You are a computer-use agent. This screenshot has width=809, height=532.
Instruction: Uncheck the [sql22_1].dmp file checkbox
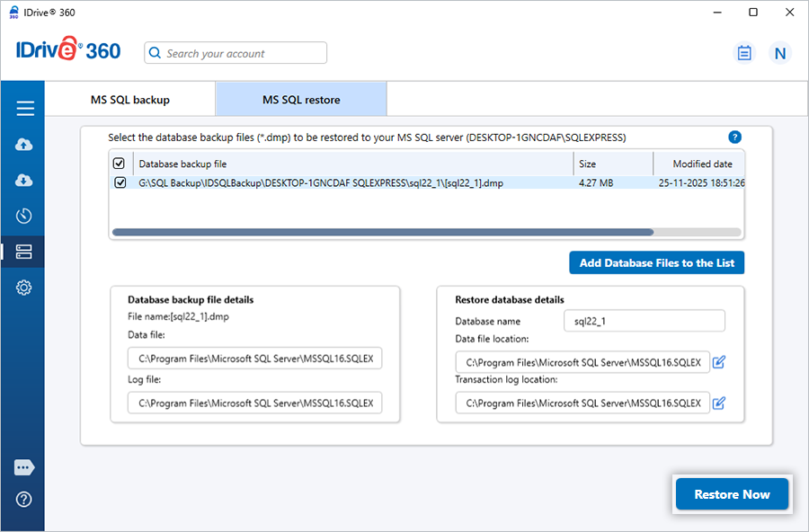click(x=120, y=183)
